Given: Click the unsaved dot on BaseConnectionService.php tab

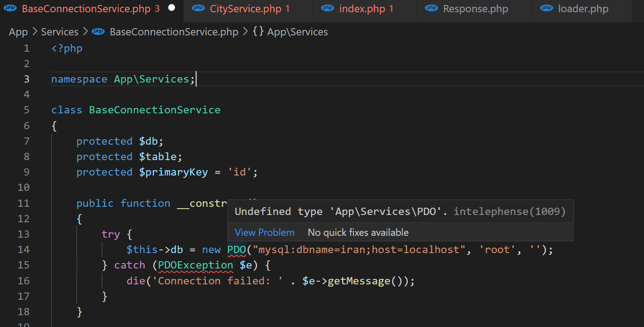Looking at the screenshot, I should (x=171, y=8).
